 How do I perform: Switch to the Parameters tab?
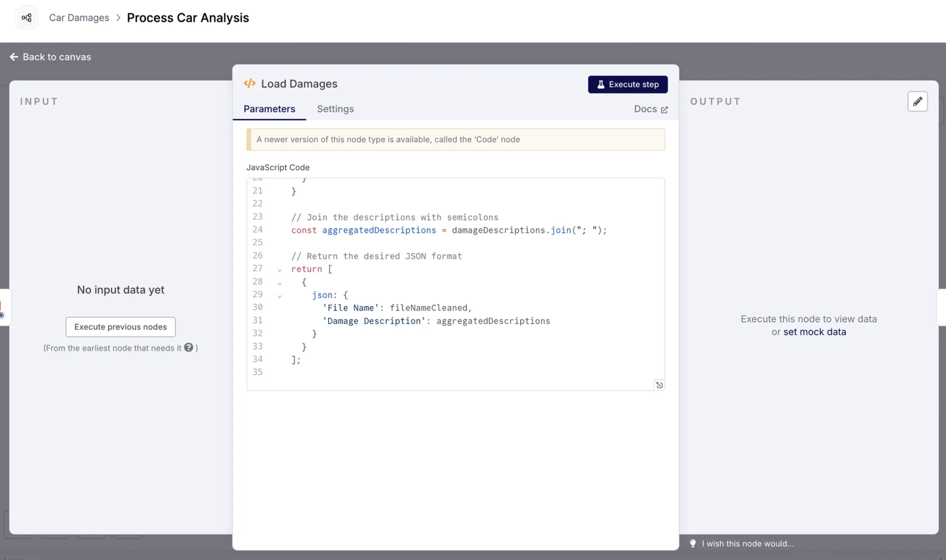pos(269,109)
